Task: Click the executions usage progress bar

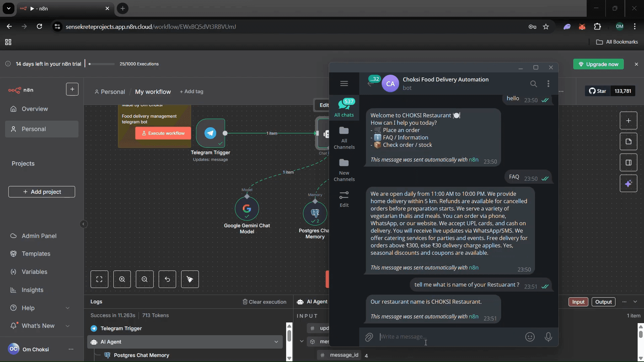Action: (102, 64)
